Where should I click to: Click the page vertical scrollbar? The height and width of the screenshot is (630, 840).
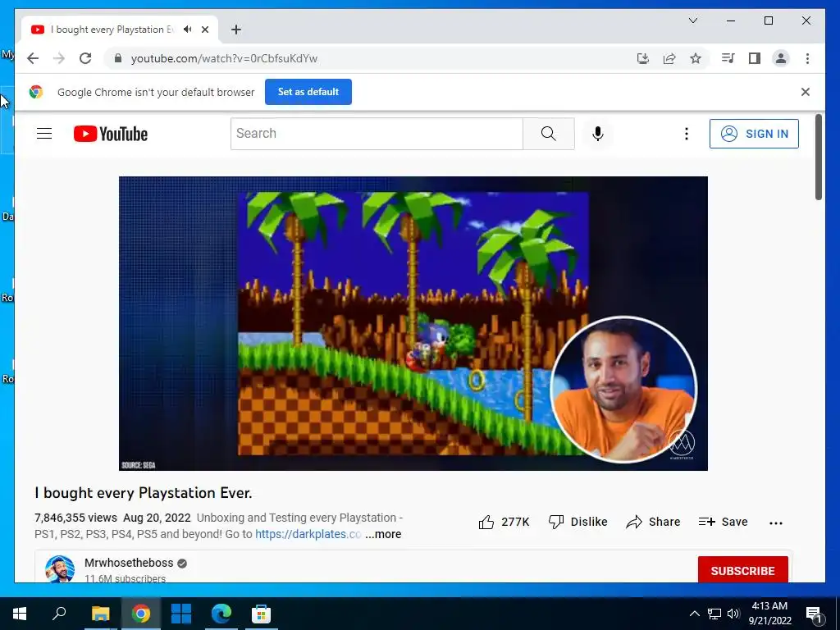click(x=818, y=157)
